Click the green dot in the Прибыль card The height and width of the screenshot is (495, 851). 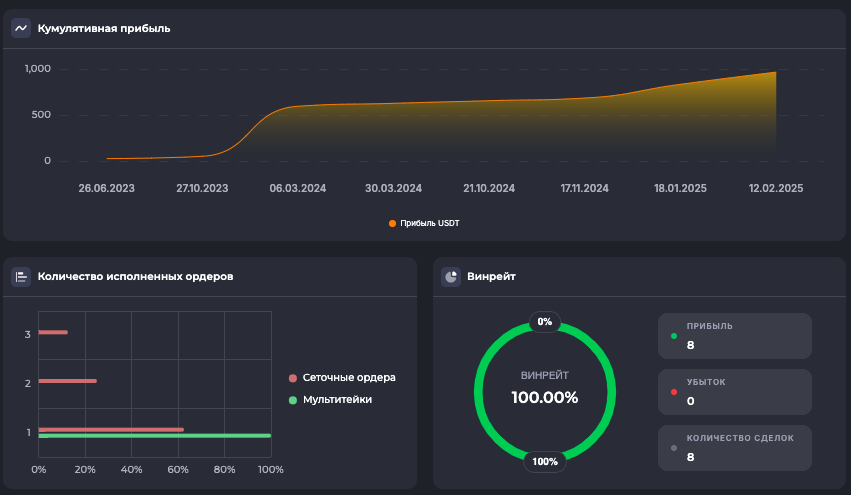coord(674,337)
